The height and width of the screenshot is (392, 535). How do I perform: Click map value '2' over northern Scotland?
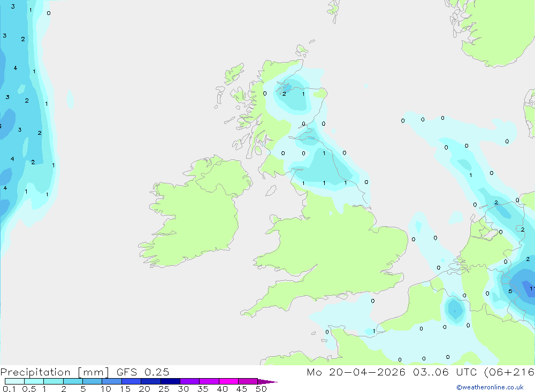coord(284,94)
